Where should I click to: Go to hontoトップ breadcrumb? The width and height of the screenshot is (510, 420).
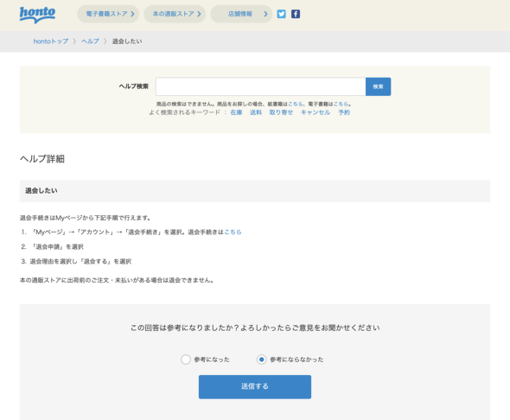51,41
